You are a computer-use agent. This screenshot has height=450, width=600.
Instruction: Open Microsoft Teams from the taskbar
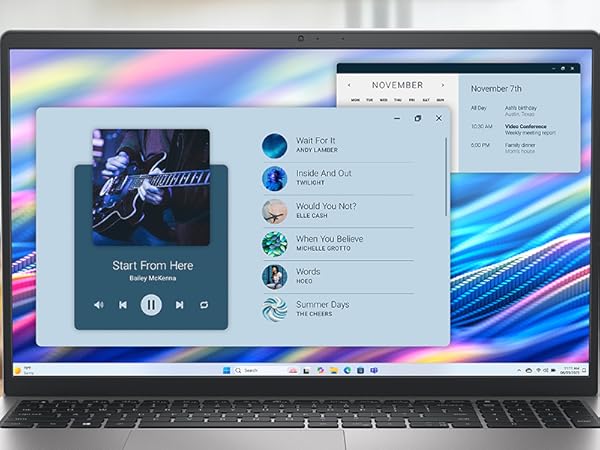tap(374, 370)
